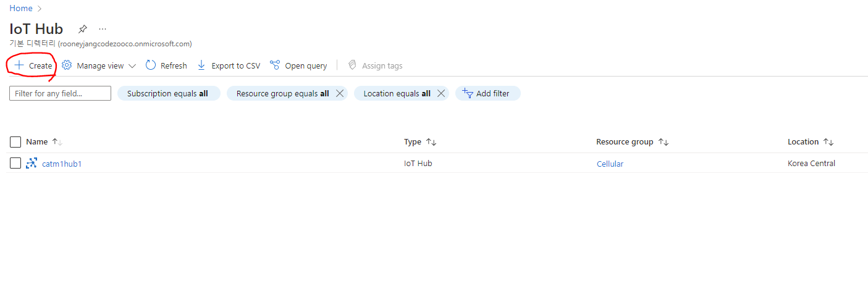Refresh the IoT Hub list
Image resolution: width=868 pixels, height=297 pixels.
tap(166, 65)
